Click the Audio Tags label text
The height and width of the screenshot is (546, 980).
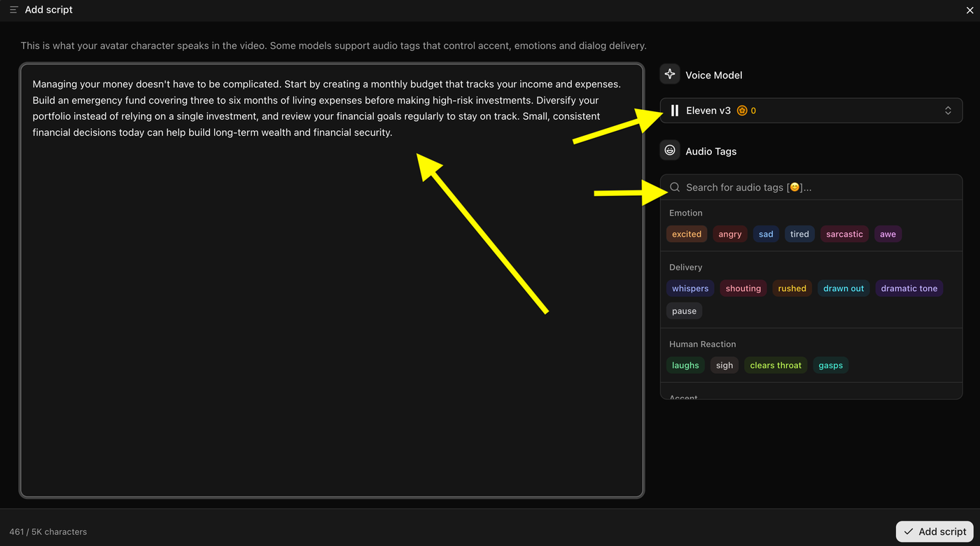coord(711,151)
